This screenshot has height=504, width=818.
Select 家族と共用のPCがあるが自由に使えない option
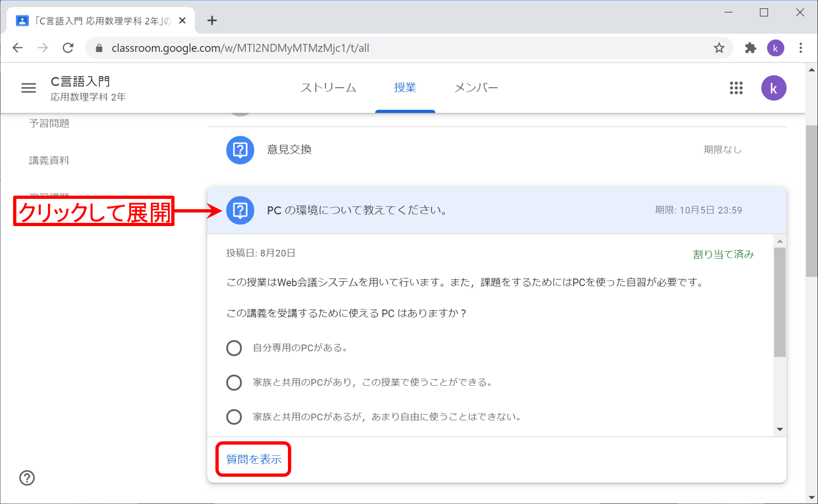[x=234, y=417]
